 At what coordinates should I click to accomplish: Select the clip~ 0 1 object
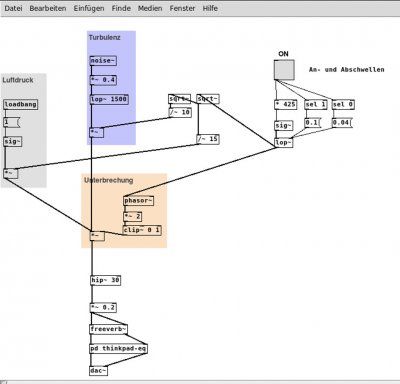142,230
